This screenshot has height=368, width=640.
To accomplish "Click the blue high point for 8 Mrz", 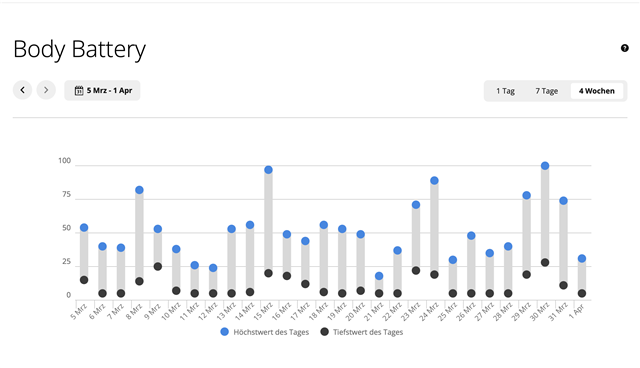I will (x=139, y=190).
